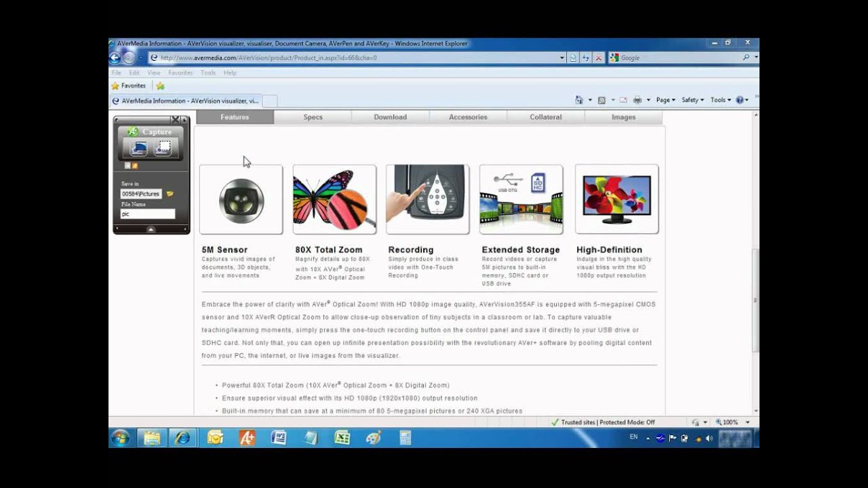Collapse the Capture widget with bottom arrow
Viewport: 868px width, 488px height.
[151, 229]
